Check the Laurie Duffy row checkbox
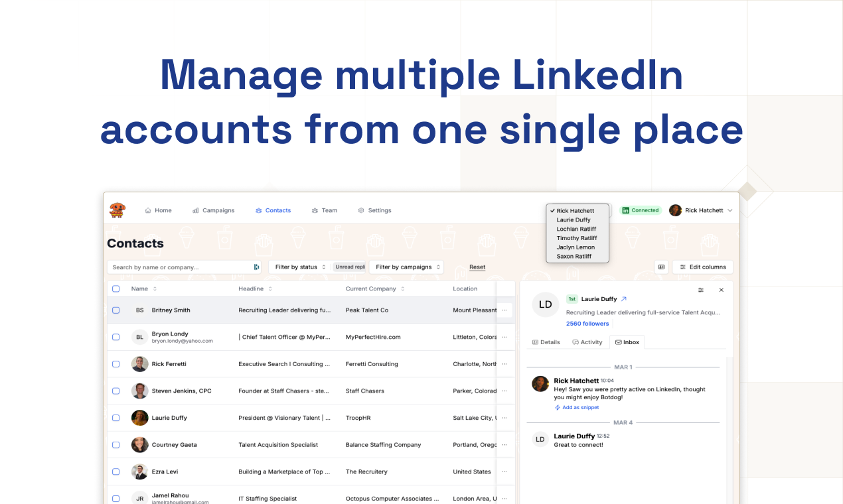 [116, 418]
